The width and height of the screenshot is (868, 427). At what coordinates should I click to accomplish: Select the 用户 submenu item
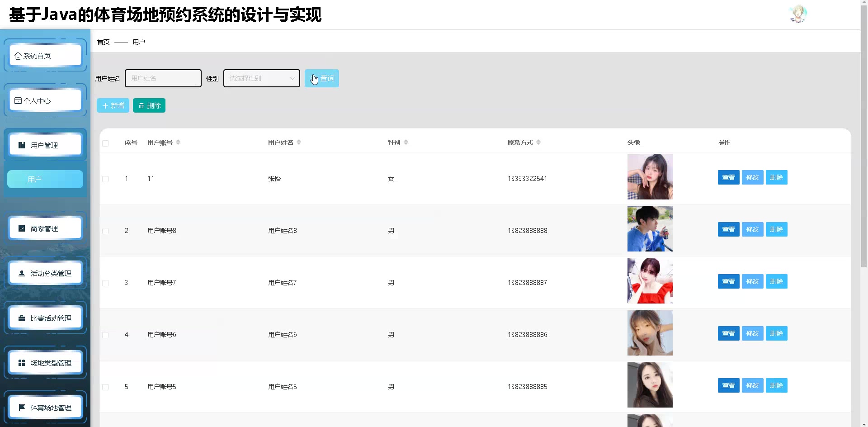click(x=45, y=179)
